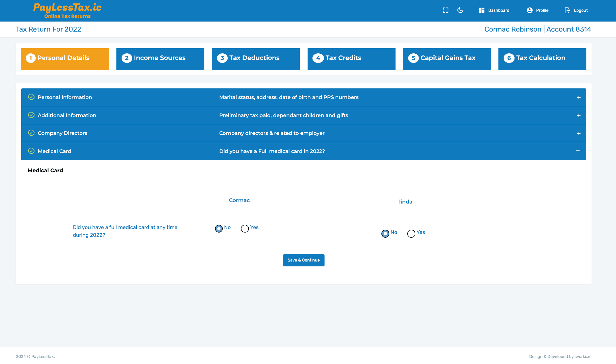This screenshot has height=364, width=616.
Task: Click check icon beside Personal Information
Action: (31, 97)
